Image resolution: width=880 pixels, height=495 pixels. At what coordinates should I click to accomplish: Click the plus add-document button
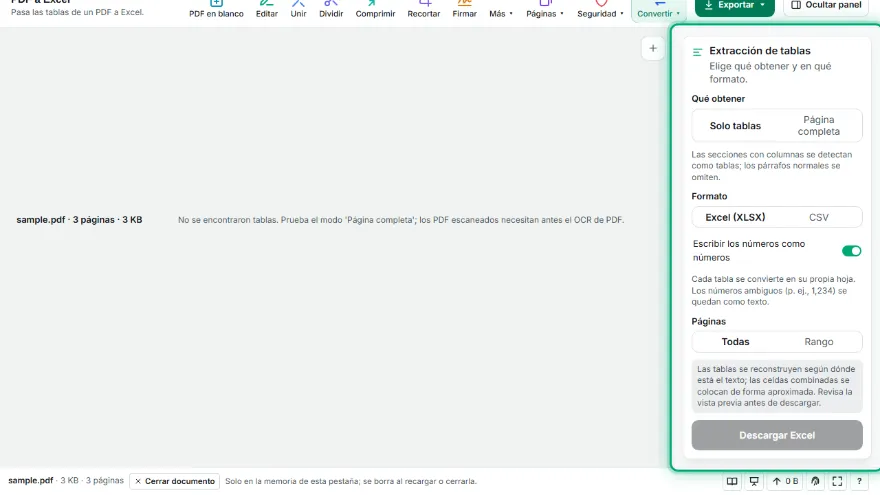(x=653, y=49)
